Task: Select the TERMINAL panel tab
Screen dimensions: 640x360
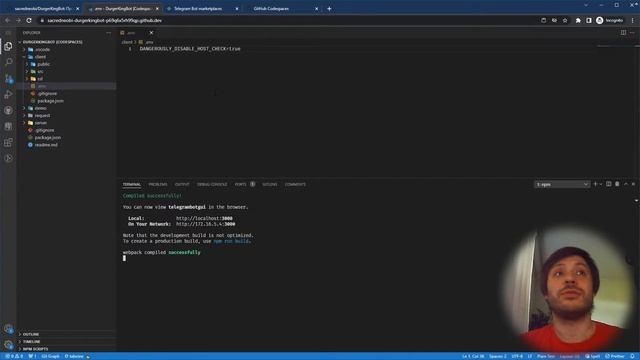Action: 132,184
